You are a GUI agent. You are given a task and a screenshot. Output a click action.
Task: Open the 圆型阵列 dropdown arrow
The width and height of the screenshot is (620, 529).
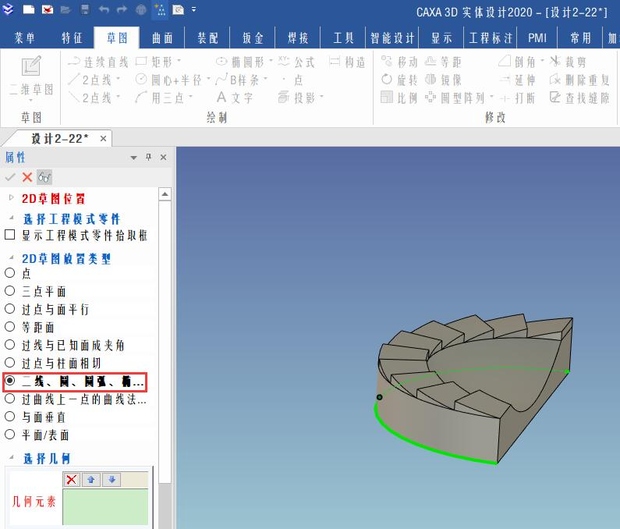point(491,96)
